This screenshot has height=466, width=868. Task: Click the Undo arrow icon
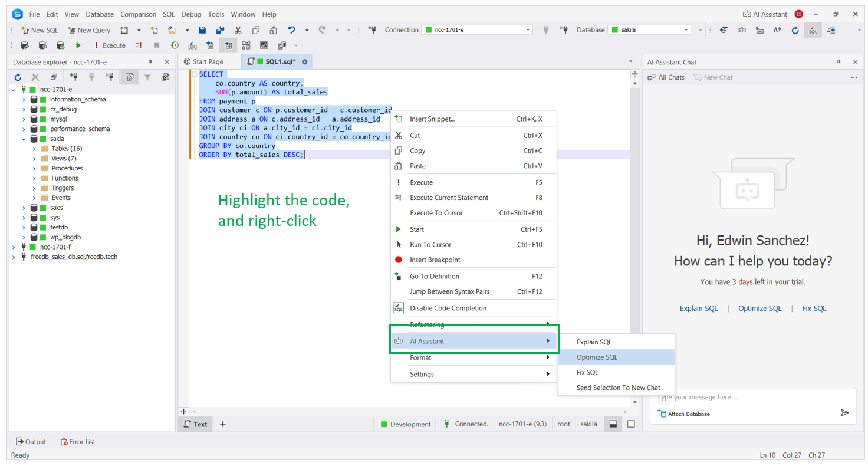coord(291,30)
